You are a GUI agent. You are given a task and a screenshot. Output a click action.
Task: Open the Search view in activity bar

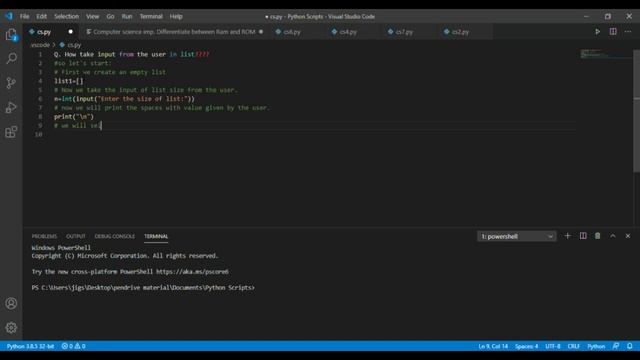point(11,58)
